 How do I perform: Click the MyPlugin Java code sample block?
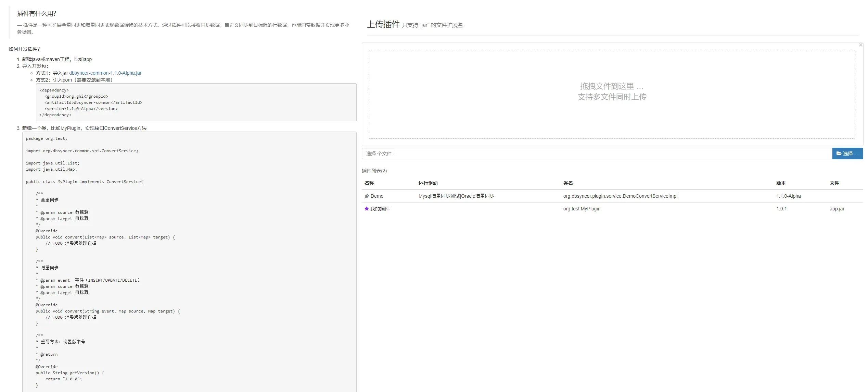(x=189, y=260)
